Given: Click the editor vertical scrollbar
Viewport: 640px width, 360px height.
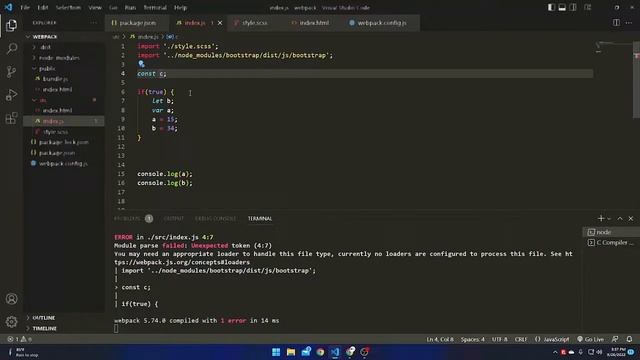Looking at the screenshot, I should (636, 80).
